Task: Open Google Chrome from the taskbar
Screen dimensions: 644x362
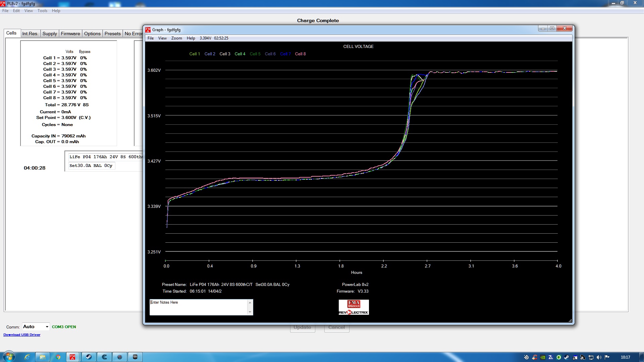Action: [x=58, y=357]
